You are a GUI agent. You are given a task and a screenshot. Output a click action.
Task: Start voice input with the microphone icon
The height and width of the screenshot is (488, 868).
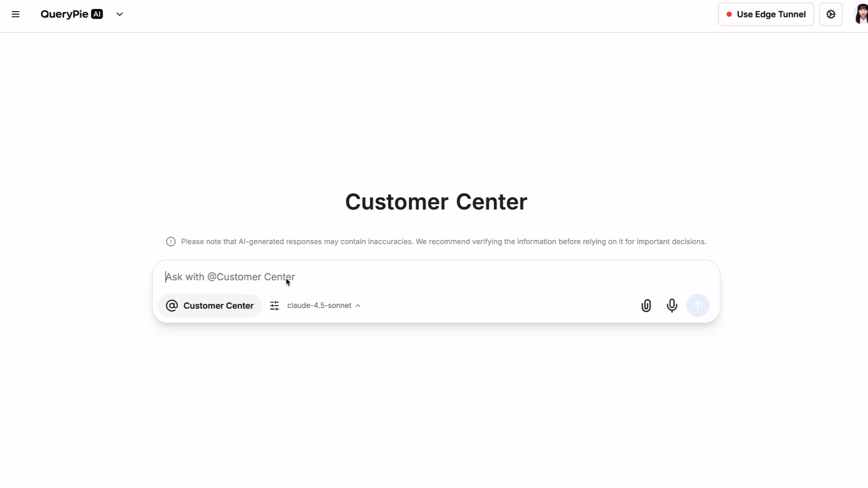coord(672,305)
